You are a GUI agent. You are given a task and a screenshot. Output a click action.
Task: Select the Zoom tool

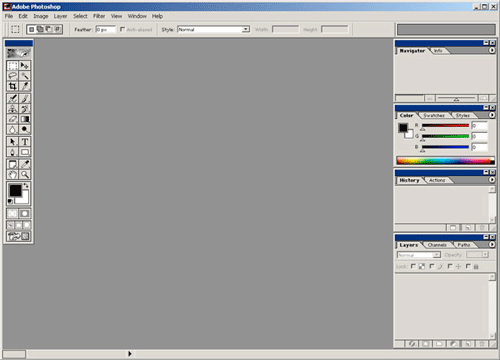click(25, 174)
